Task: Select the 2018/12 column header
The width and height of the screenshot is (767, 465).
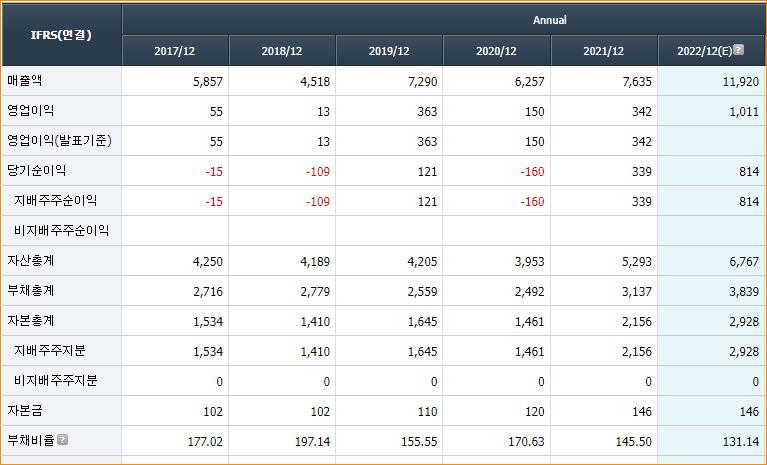Action: point(282,51)
